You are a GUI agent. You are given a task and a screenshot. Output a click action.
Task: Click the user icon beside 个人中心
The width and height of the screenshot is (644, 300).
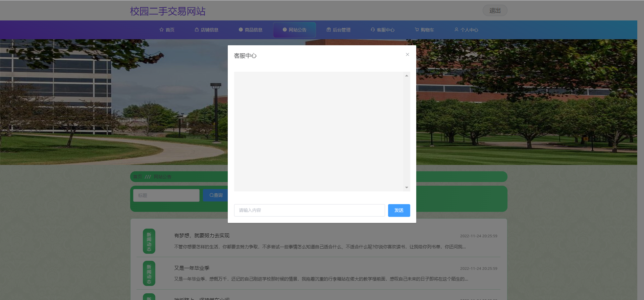click(x=457, y=29)
